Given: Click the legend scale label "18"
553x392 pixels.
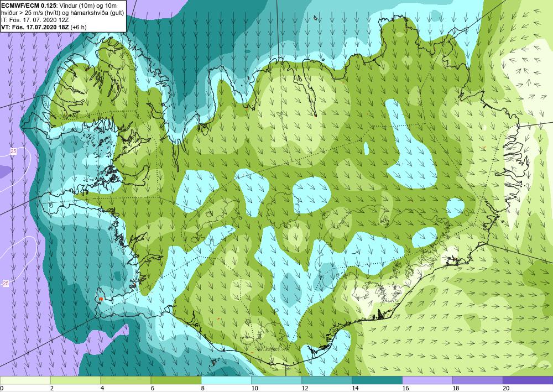Looking at the screenshot, I should [x=455, y=389].
